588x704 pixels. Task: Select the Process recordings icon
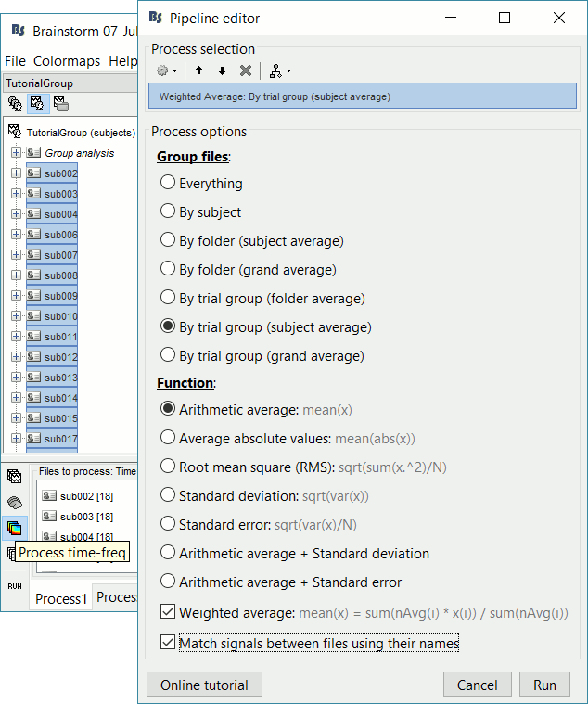(x=15, y=477)
